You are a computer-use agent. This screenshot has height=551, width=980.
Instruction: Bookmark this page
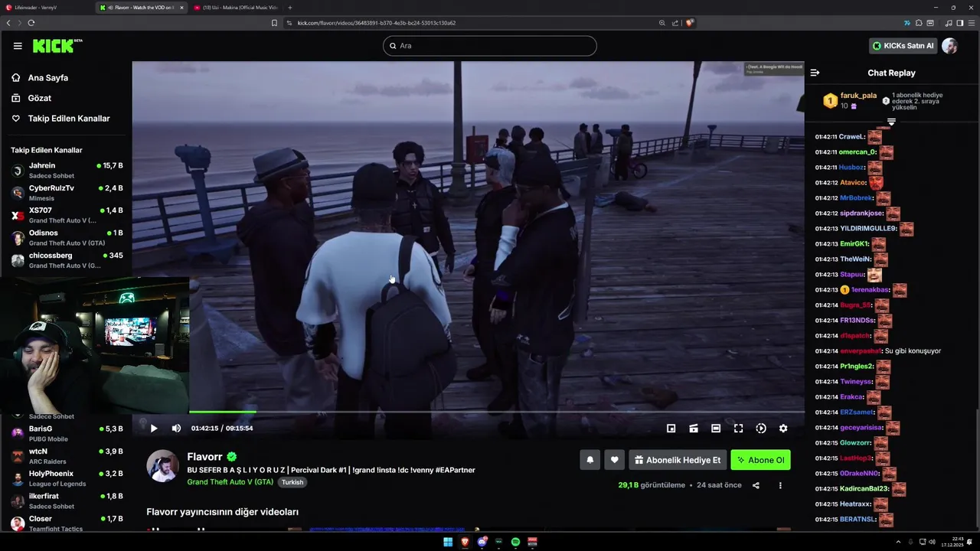click(274, 23)
